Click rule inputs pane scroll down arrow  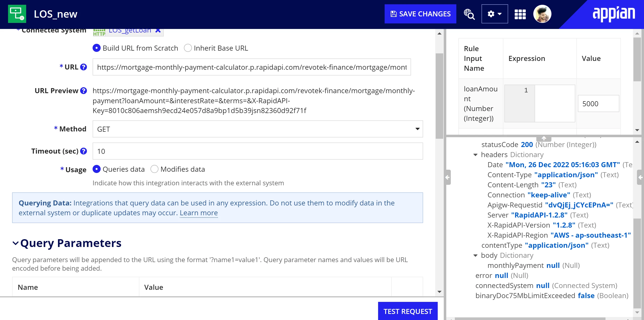(637, 130)
